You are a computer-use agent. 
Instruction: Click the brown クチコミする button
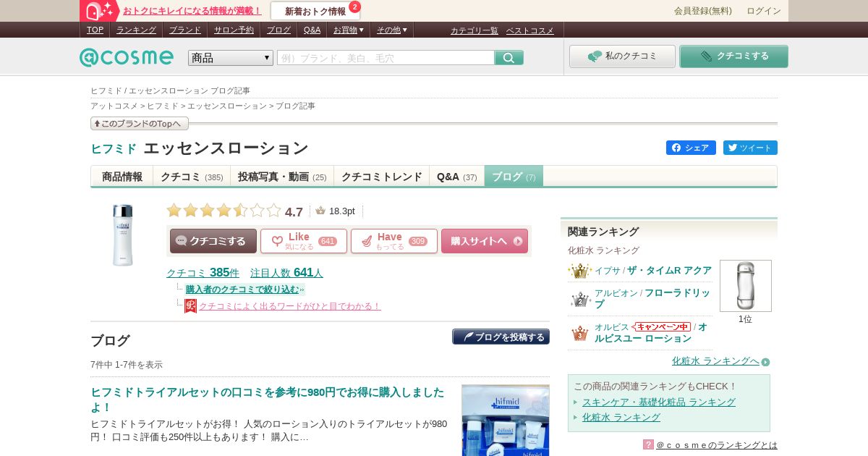pyautogui.click(x=213, y=241)
